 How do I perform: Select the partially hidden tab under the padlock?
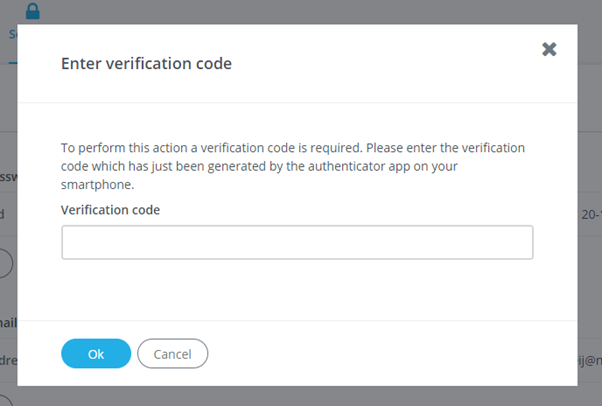click(x=13, y=35)
